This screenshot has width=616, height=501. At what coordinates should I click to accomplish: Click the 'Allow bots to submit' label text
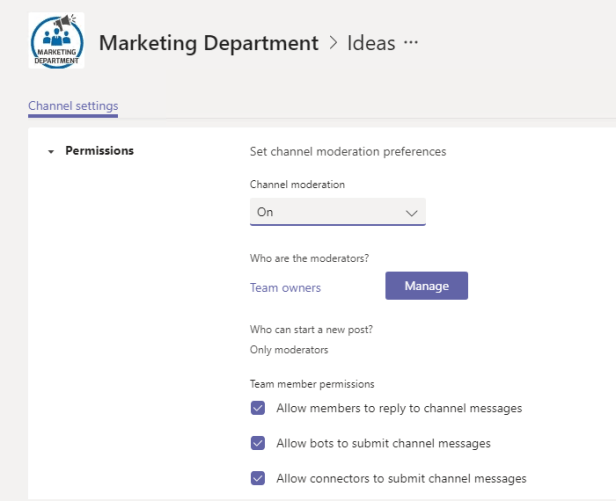point(383,443)
